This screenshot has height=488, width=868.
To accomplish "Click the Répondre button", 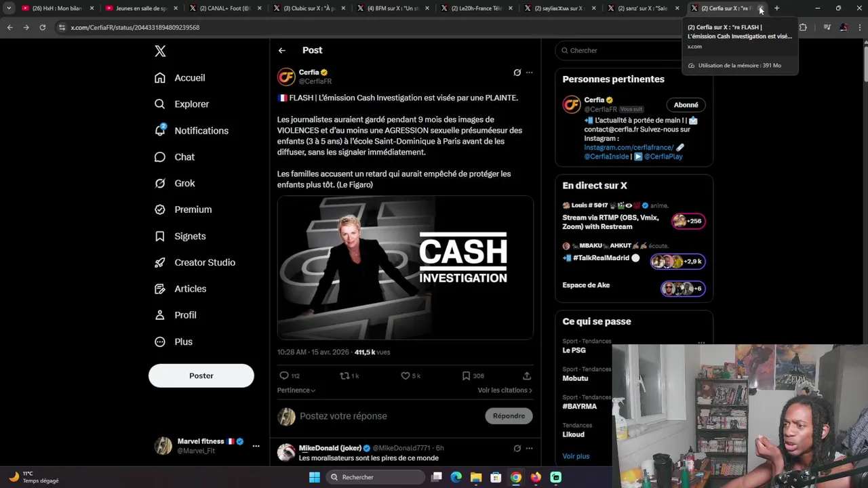I will coord(509,416).
